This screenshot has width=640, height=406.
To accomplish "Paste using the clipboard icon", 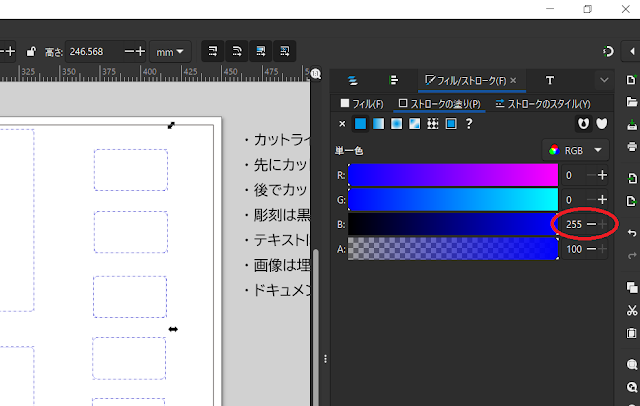I will (x=632, y=333).
